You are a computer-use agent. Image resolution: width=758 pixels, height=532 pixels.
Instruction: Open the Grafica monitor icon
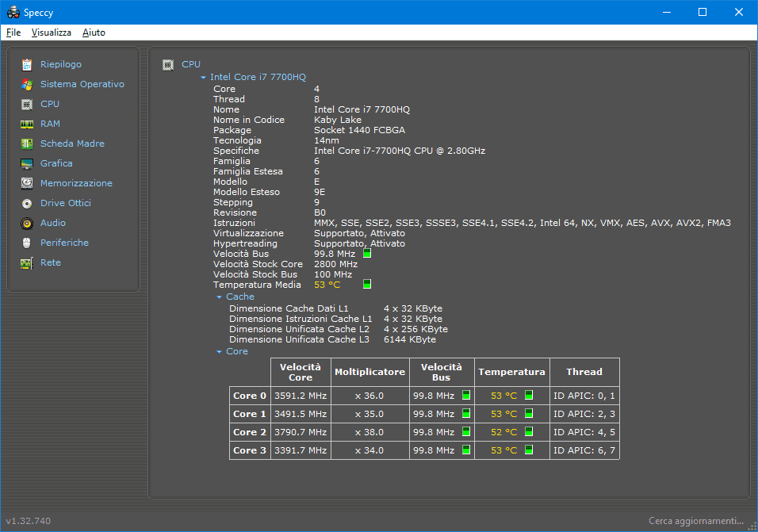(x=27, y=163)
